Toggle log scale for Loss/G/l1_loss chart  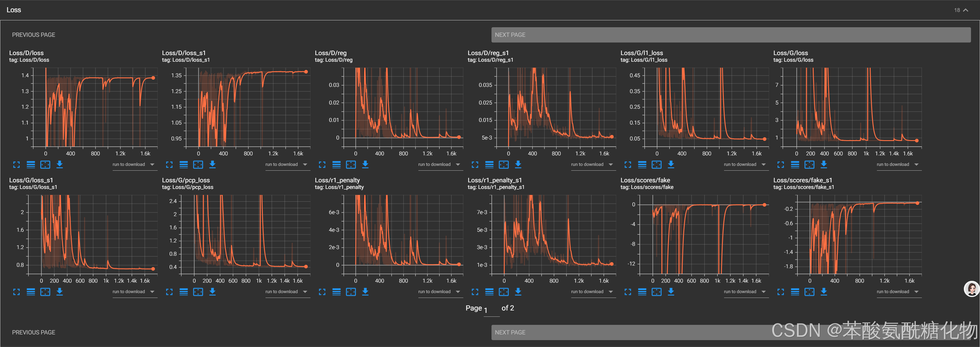coord(642,165)
